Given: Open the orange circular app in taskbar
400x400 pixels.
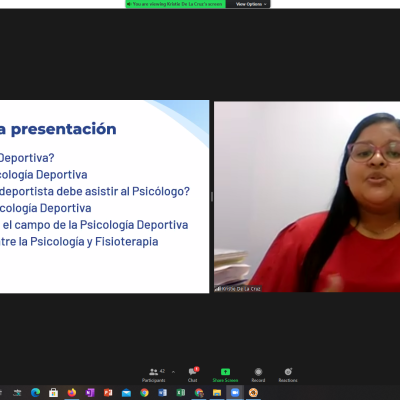Looking at the screenshot, I should (x=253, y=393).
